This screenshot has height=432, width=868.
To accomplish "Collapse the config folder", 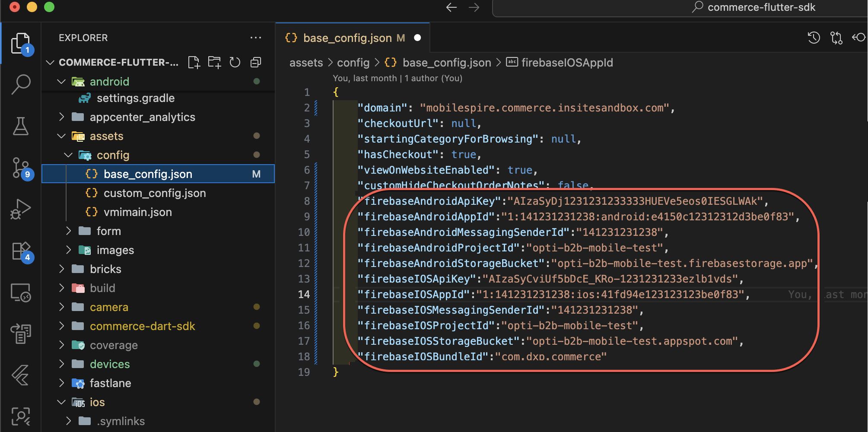I will [68, 155].
